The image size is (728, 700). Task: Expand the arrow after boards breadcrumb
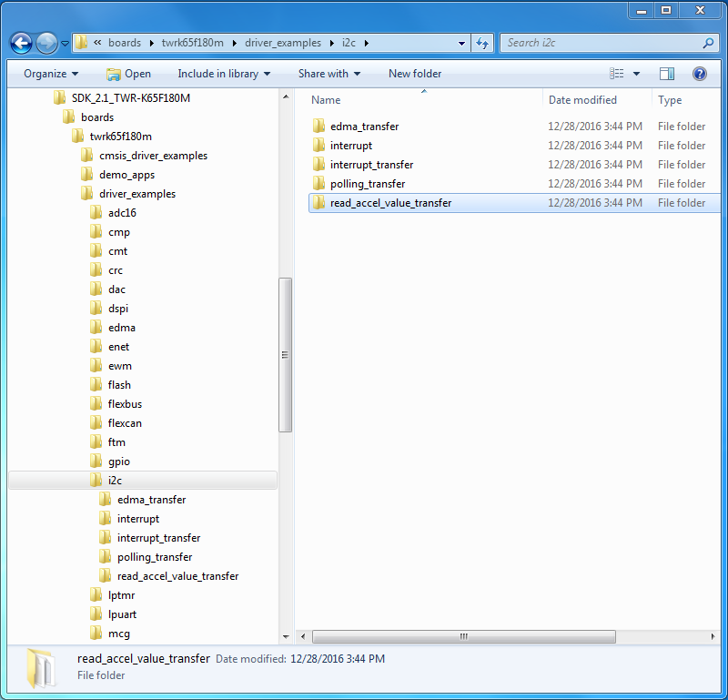[152, 43]
